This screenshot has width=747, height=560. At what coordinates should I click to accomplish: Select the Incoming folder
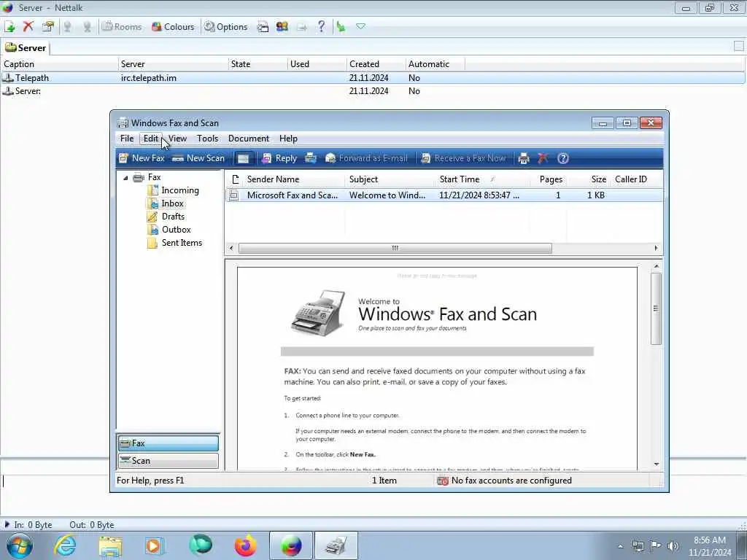pos(179,190)
